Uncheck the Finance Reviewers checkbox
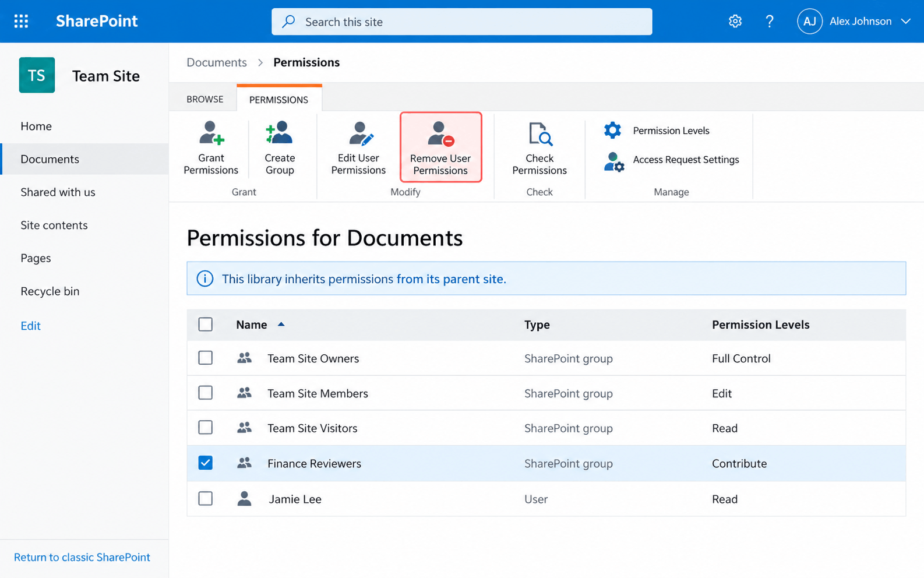 click(x=206, y=463)
